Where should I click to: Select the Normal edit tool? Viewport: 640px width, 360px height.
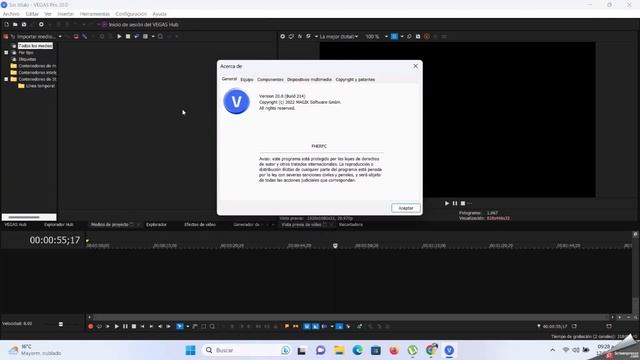click(x=180, y=327)
